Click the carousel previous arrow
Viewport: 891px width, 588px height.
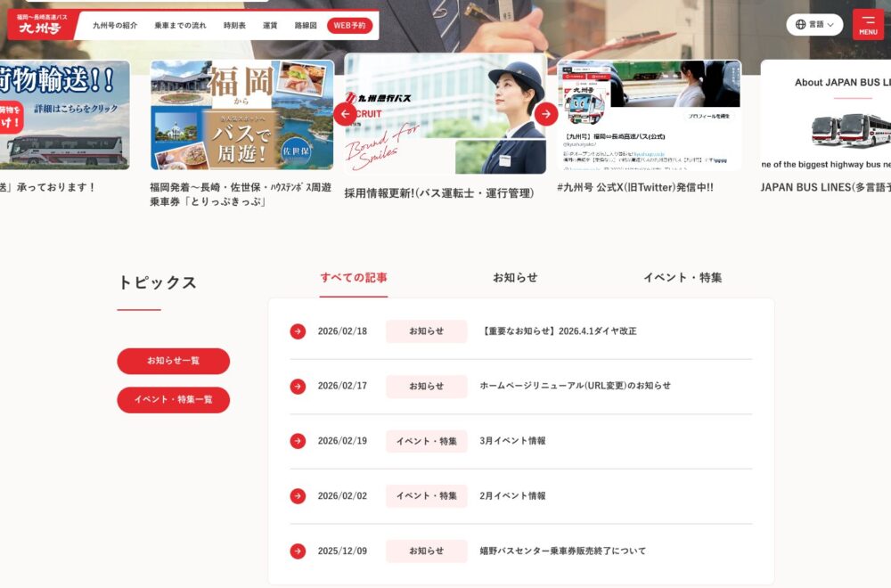[x=345, y=114]
